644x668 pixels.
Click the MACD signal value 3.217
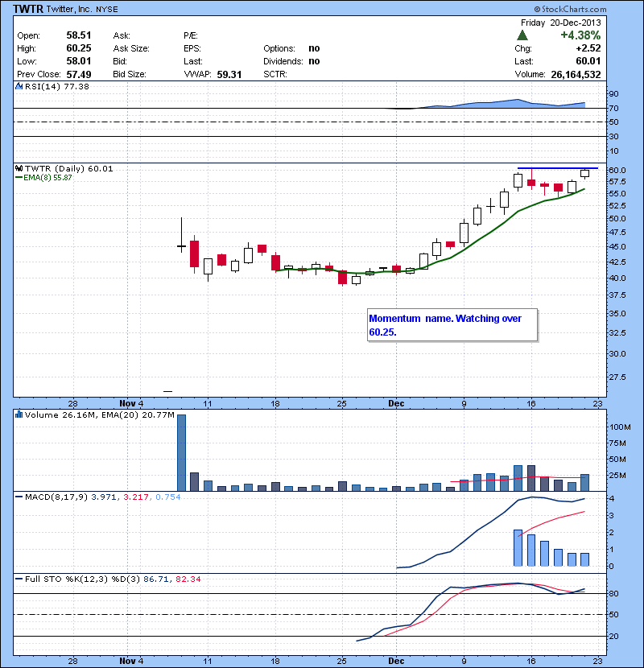click(136, 497)
